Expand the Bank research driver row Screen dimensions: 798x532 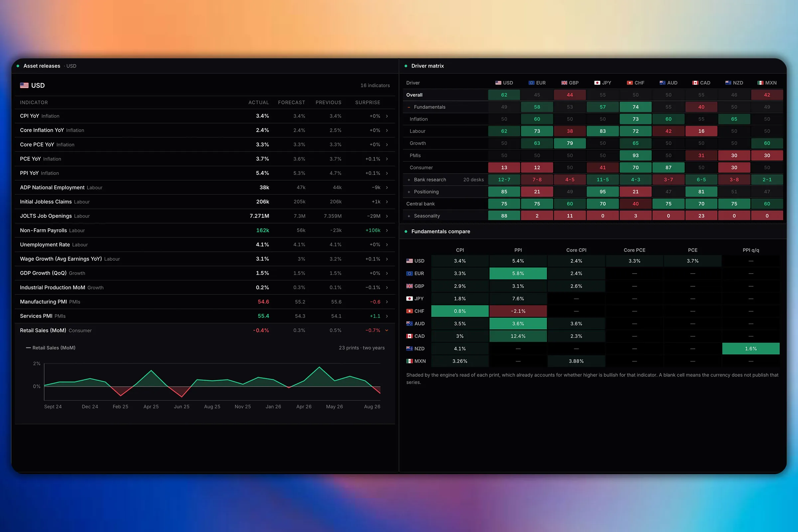tap(409, 180)
